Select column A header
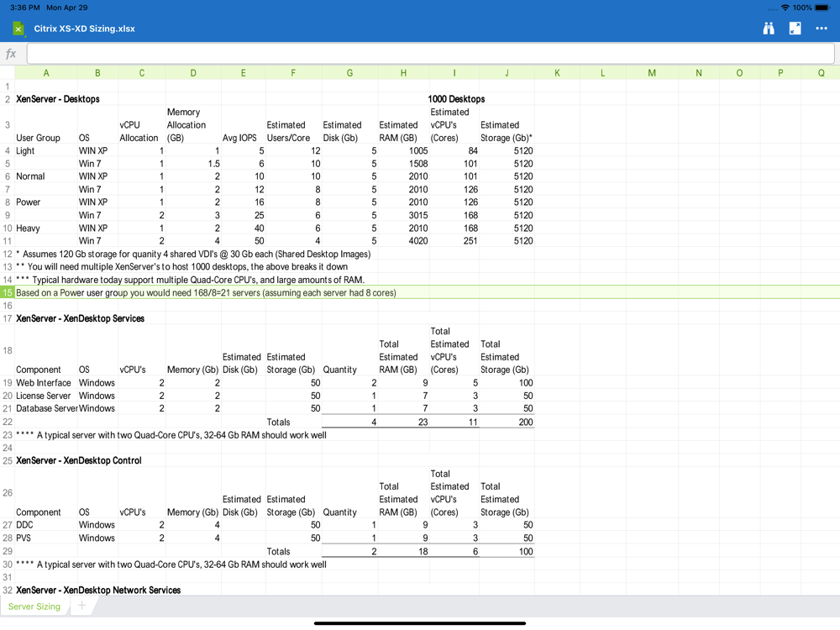Screen dimensions: 840x630 coord(46,73)
